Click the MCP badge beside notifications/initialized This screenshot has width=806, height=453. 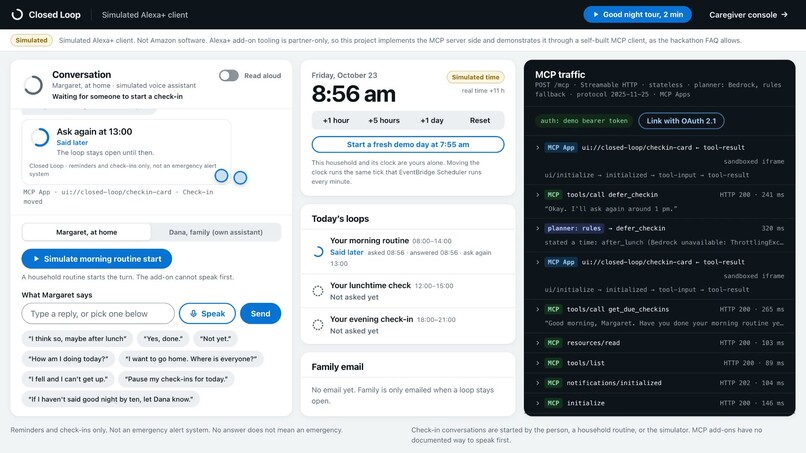coord(553,383)
